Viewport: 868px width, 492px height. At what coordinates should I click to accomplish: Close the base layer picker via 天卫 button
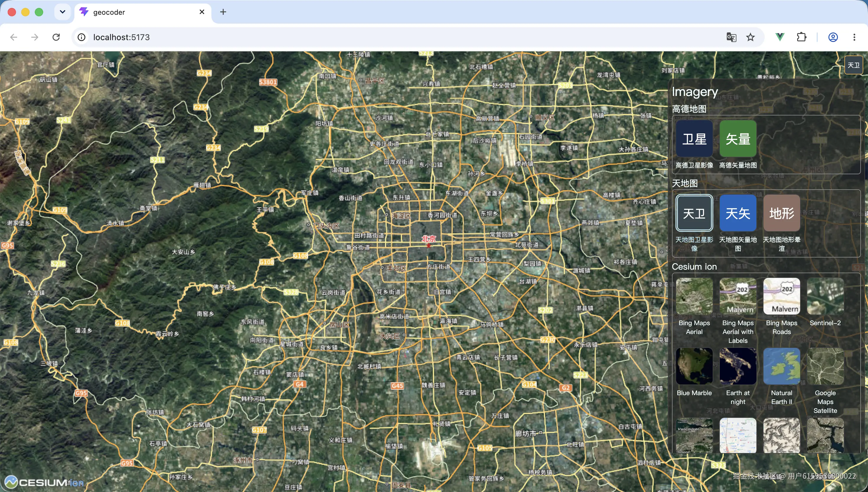click(854, 65)
